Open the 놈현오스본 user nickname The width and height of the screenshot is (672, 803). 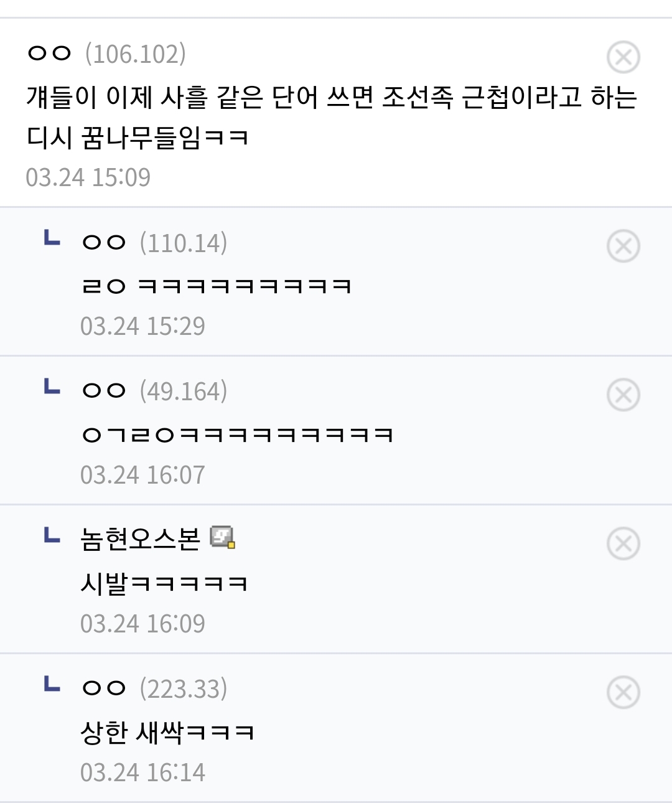pos(140,539)
